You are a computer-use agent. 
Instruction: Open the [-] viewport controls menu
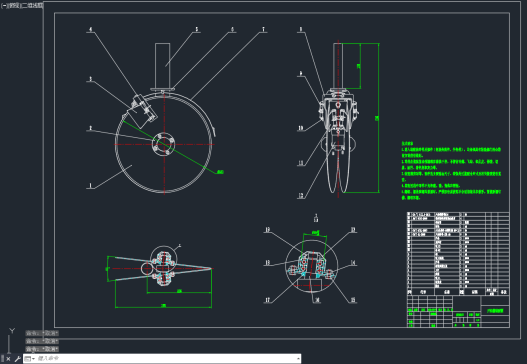[4, 6]
